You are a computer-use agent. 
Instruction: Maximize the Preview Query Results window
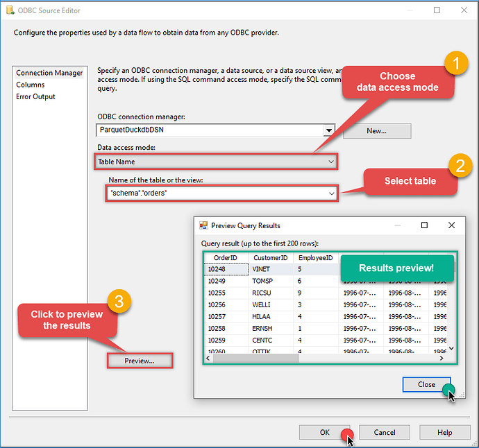click(424, 225)
